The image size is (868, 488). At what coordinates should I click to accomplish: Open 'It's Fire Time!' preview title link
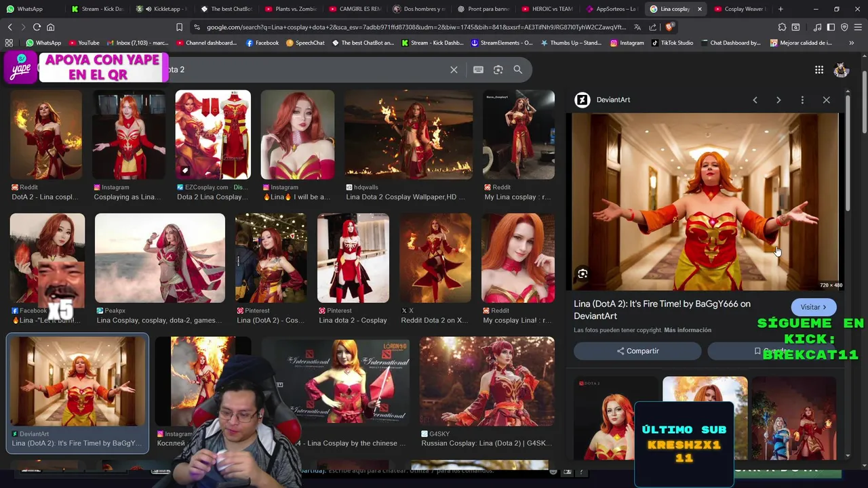coord(662,310)
